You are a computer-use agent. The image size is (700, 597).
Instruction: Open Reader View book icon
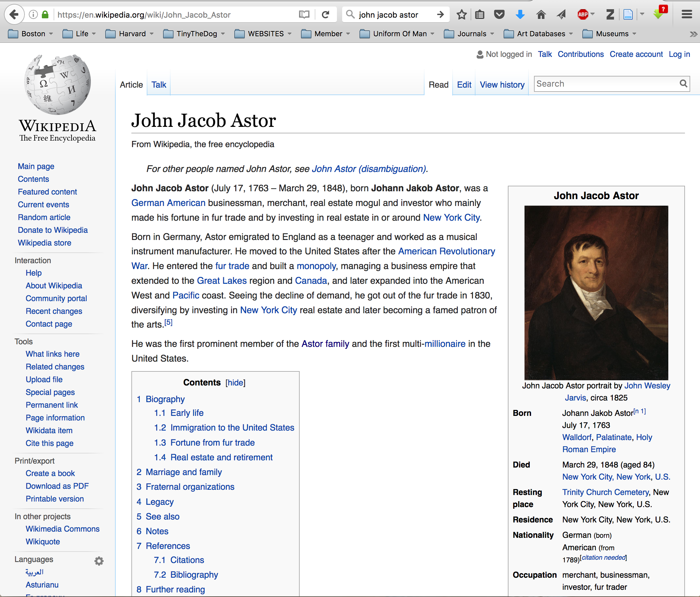coord(304,14)
